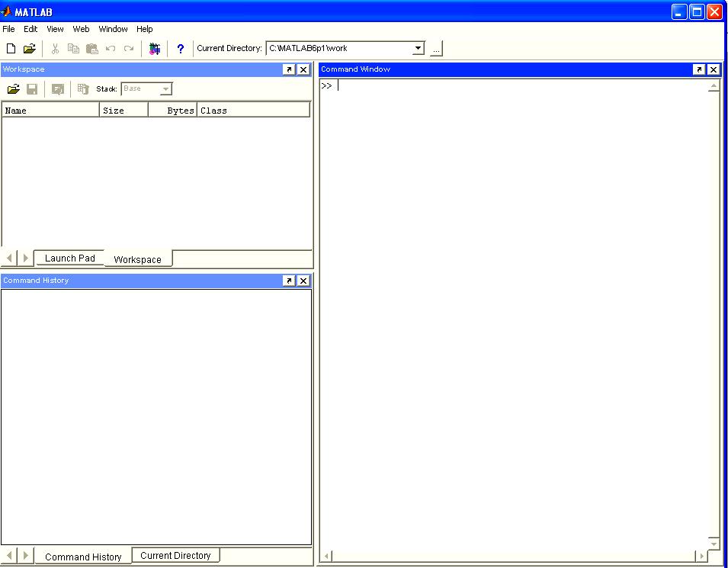Switch to the Launch Pad tab
This screenshot has height=568, width=728.
[69, 258]
